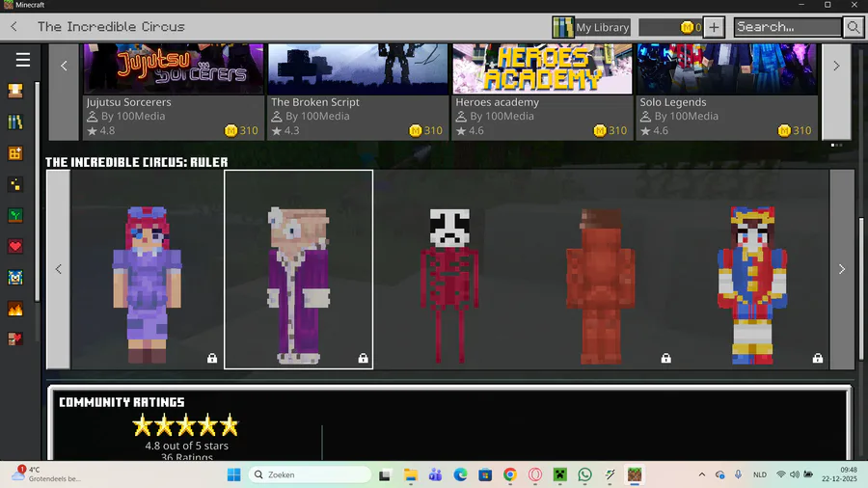Image resolution: width=868 pixels, height=488 pixels.
Task: Show hidden system tray icons
Action: pyautogui.click(x=702, y=474)
